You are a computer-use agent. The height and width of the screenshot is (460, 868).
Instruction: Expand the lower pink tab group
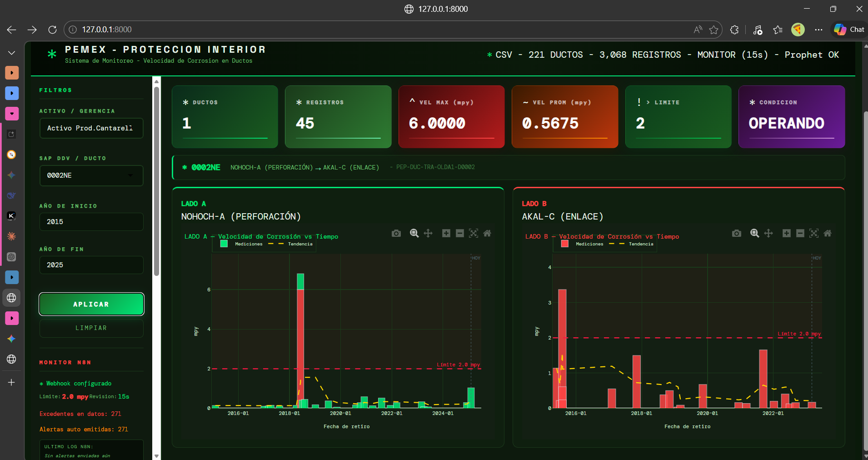click(x=12, y=318)
